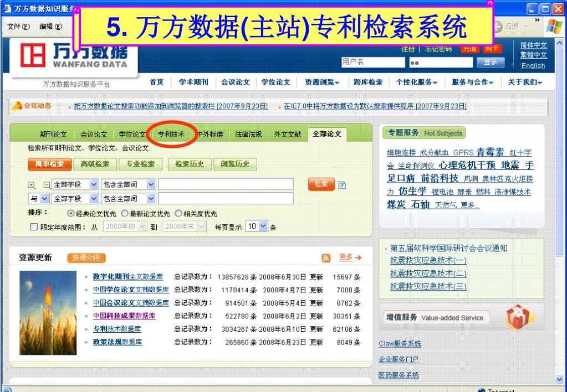
Task: Open second 全部字段 field dropdown
Action: coord(75,198)
